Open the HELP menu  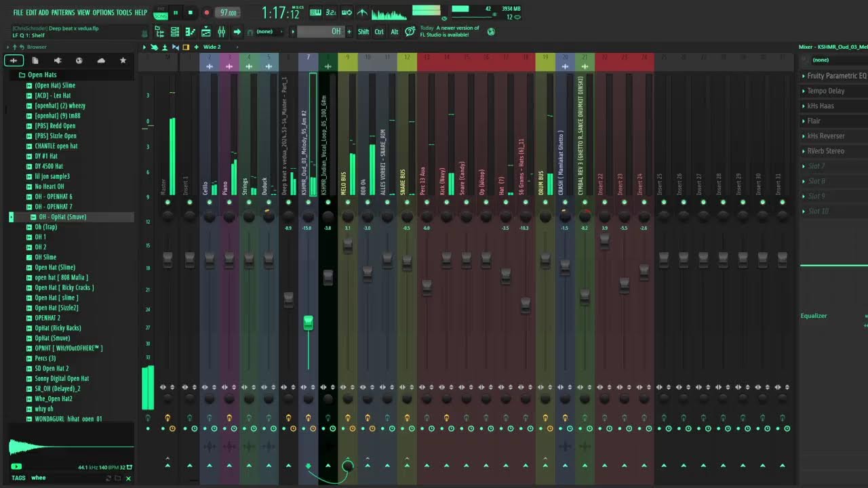141,12
